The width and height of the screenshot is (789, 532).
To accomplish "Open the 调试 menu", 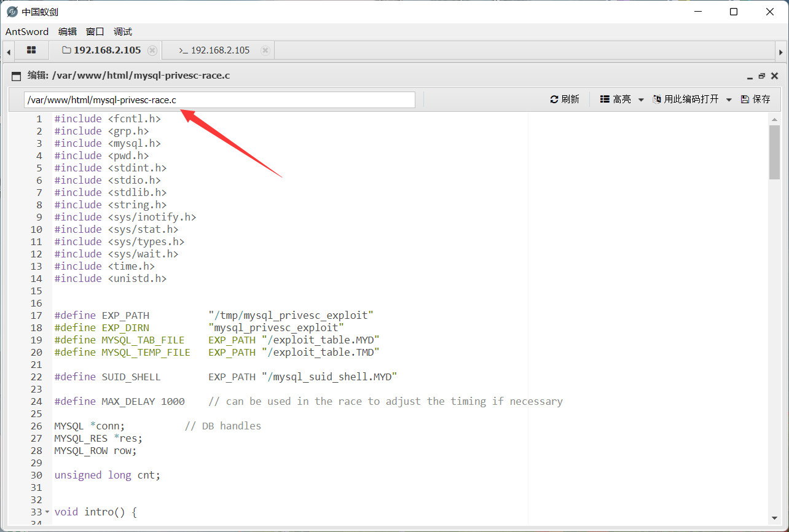I will point(123,32).
